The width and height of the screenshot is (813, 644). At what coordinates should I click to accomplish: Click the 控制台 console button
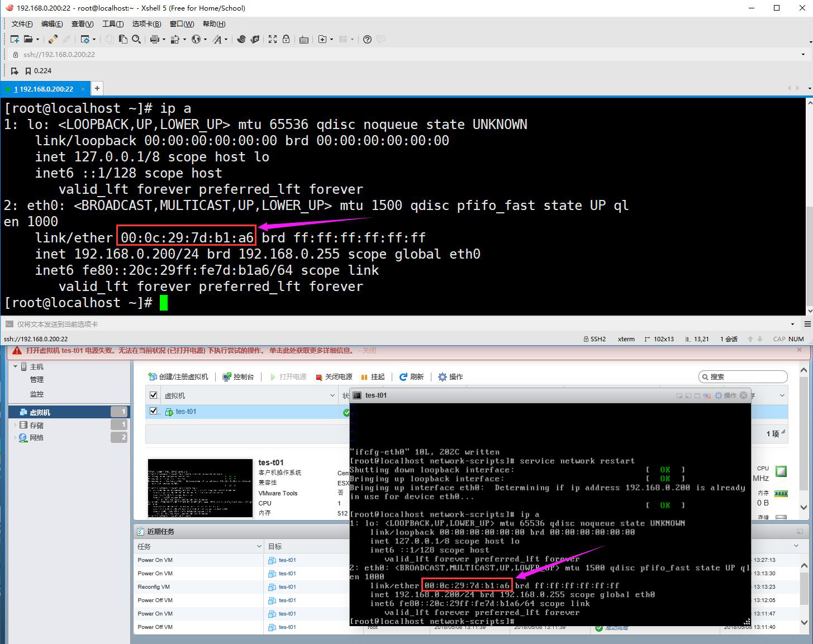238,377
